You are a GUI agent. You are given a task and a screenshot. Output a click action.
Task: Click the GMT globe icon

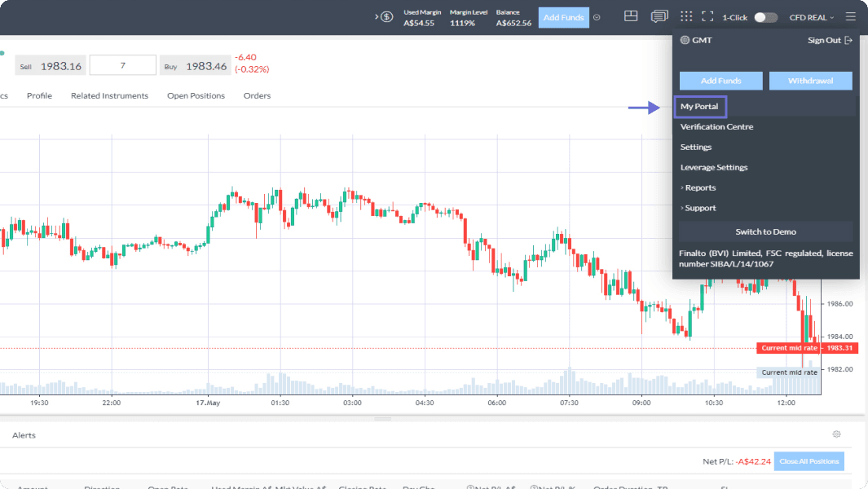click(685, 40)
